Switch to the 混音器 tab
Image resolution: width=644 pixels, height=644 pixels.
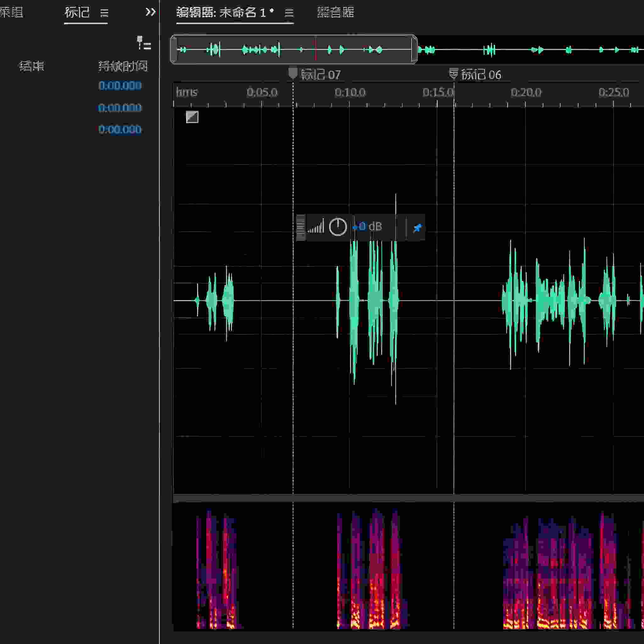335,12
